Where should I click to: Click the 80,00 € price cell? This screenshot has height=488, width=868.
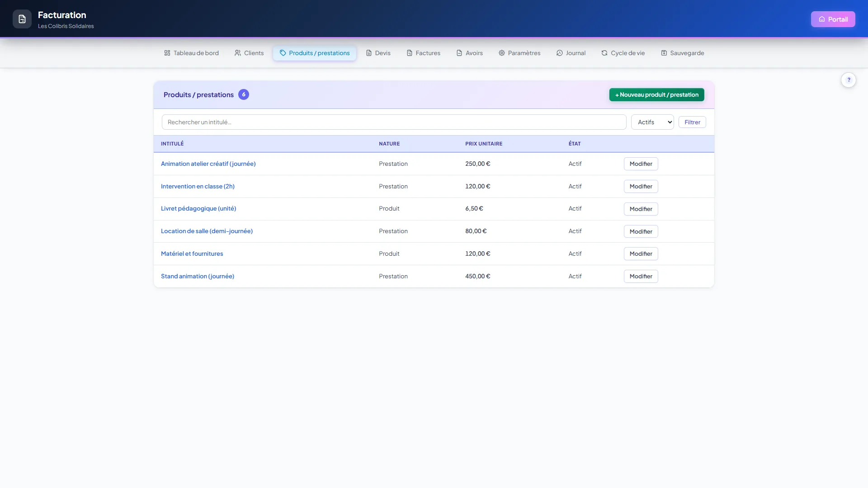click(476, 231)
